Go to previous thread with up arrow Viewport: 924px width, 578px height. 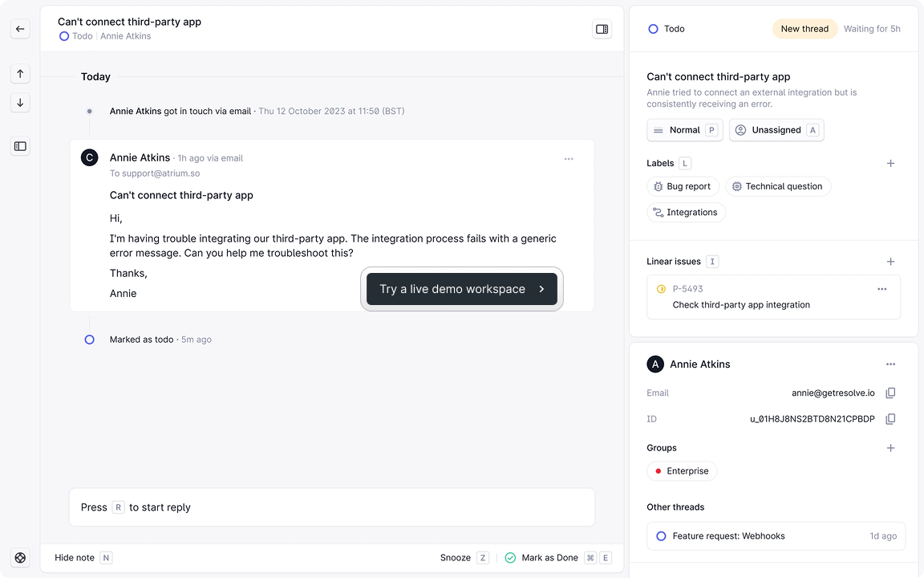coord(20,74)
